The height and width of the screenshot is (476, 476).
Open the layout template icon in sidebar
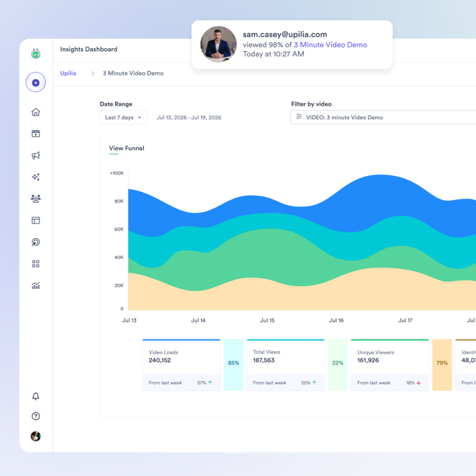pyautogui.click(x=35, y=220)
